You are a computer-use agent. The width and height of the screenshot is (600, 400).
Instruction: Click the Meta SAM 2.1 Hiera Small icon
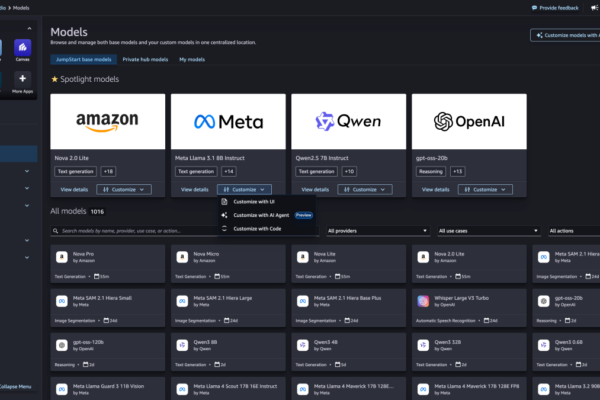pos(61,299)
